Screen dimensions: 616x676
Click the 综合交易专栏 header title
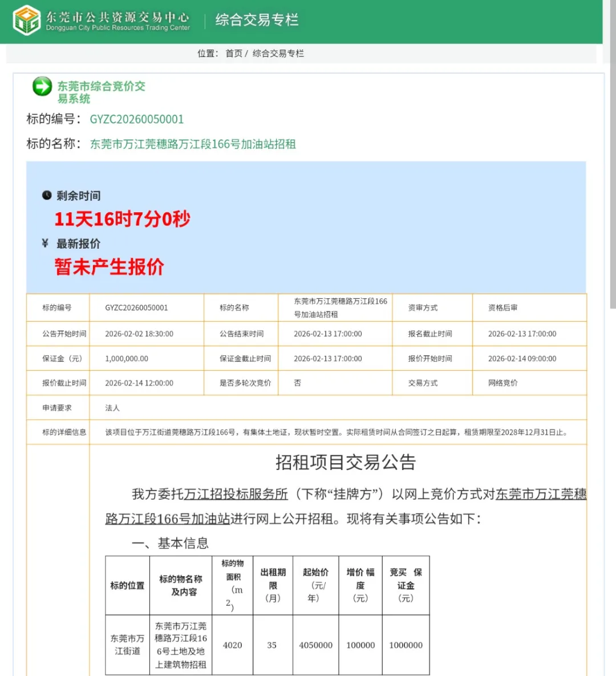[x=257, y=20]
